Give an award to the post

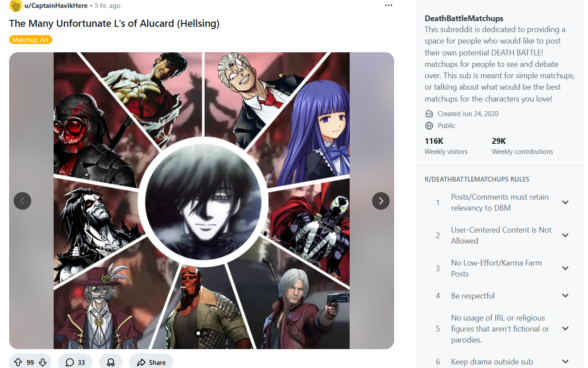click(111, 362)
